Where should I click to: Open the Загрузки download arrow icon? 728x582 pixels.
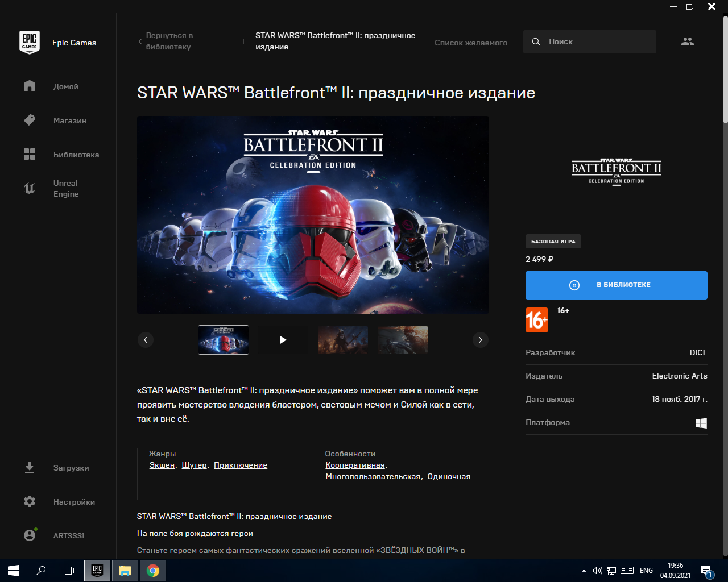point(30,467)
